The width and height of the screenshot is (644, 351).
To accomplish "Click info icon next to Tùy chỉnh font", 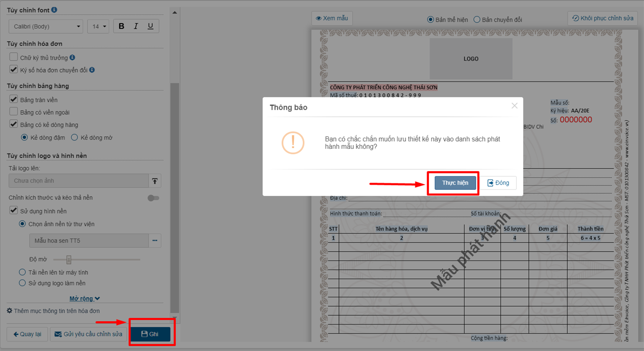I will (54, 10).
